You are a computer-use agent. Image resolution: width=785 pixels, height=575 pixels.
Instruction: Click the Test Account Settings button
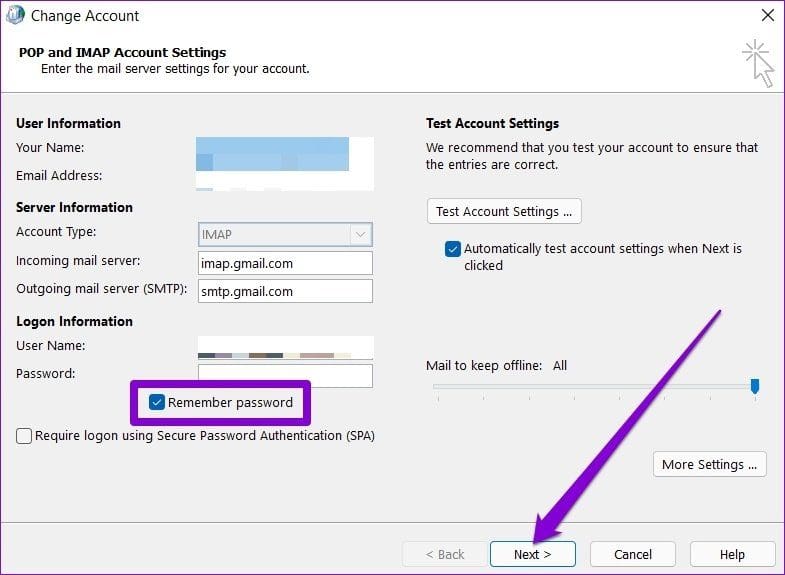coord(504,211)
